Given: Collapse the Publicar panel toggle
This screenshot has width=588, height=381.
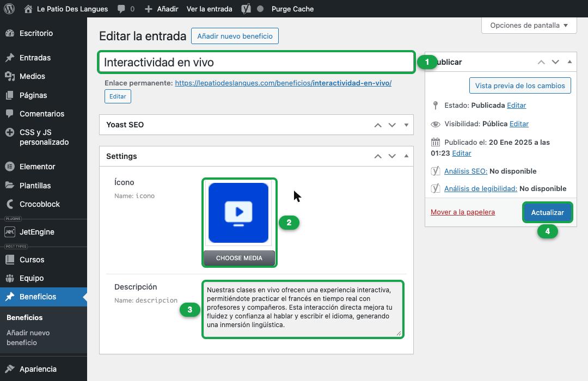Looking at the screenshot, I should pos(569,62).
